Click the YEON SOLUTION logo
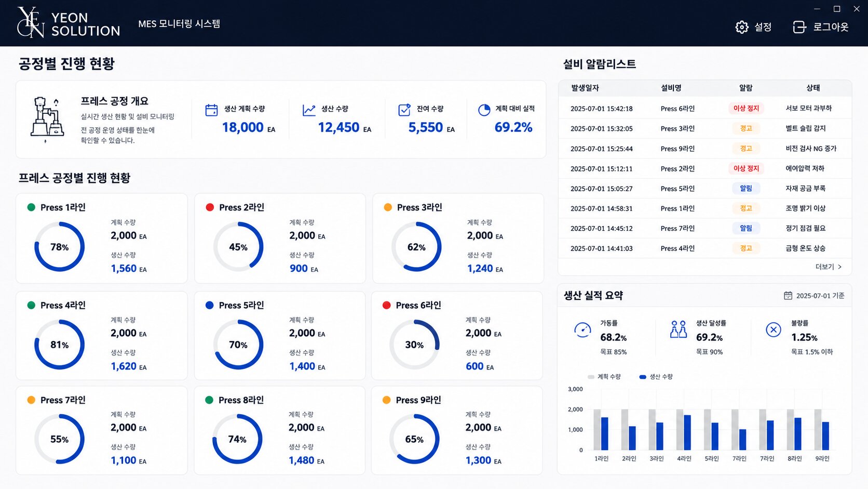Viewport: 868px width, 489px height. 69,23
